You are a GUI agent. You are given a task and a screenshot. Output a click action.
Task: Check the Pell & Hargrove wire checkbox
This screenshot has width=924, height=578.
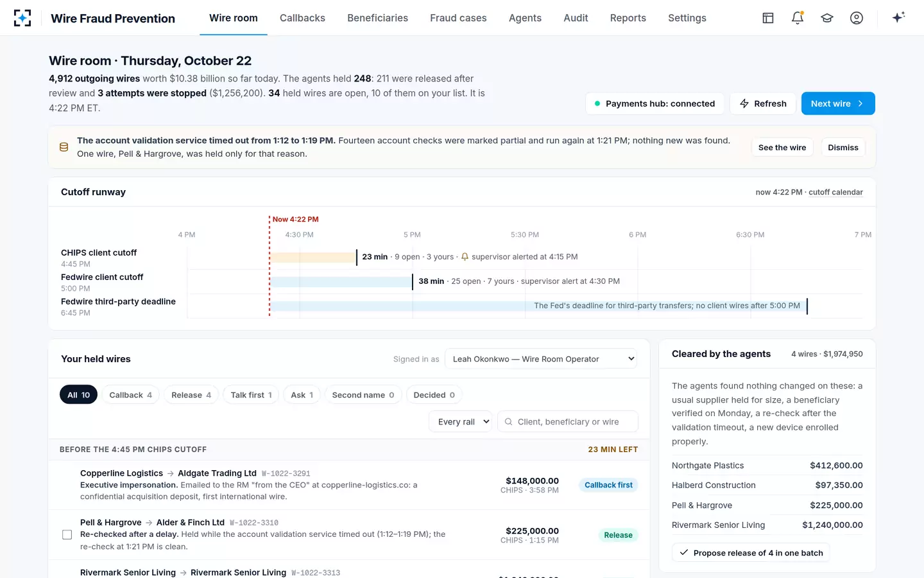click(67, 534)
